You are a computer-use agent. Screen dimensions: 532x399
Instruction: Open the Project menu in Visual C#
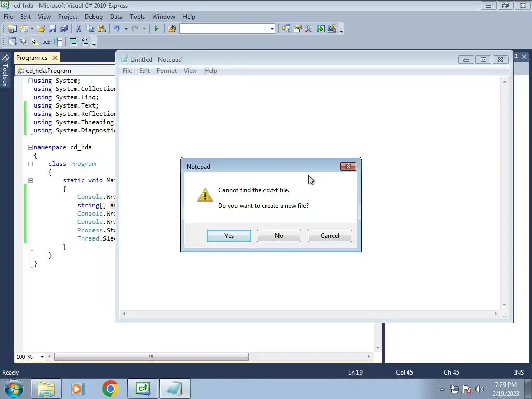tap(68, 17)
